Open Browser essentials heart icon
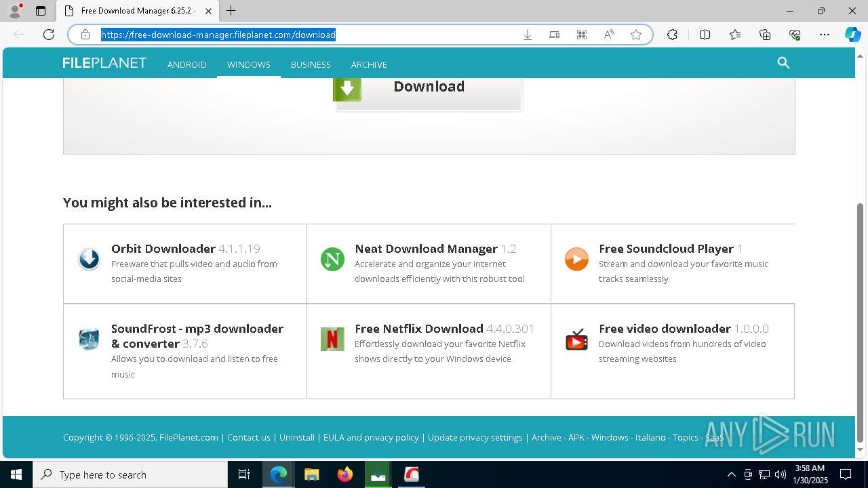 pos(795,35)
